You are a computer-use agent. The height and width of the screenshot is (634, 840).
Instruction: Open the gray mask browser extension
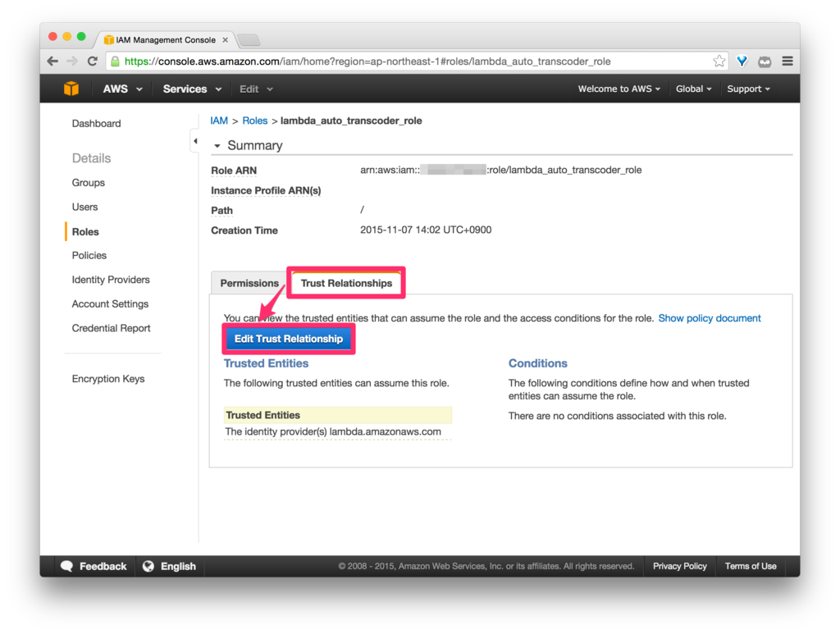tap(765, 62)
